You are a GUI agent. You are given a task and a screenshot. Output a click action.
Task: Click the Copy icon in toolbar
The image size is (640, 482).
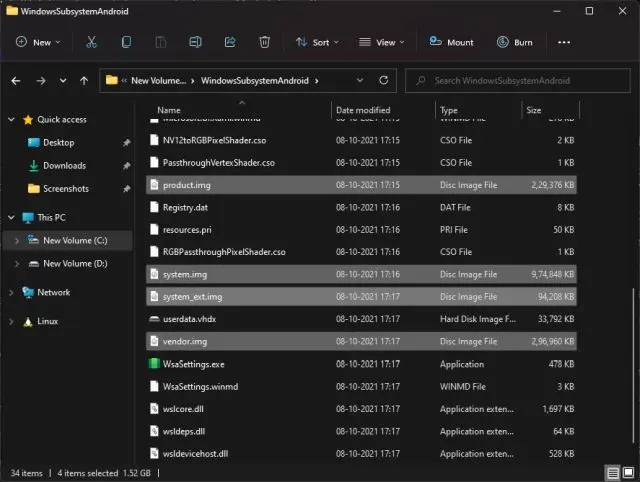[126, 42]
